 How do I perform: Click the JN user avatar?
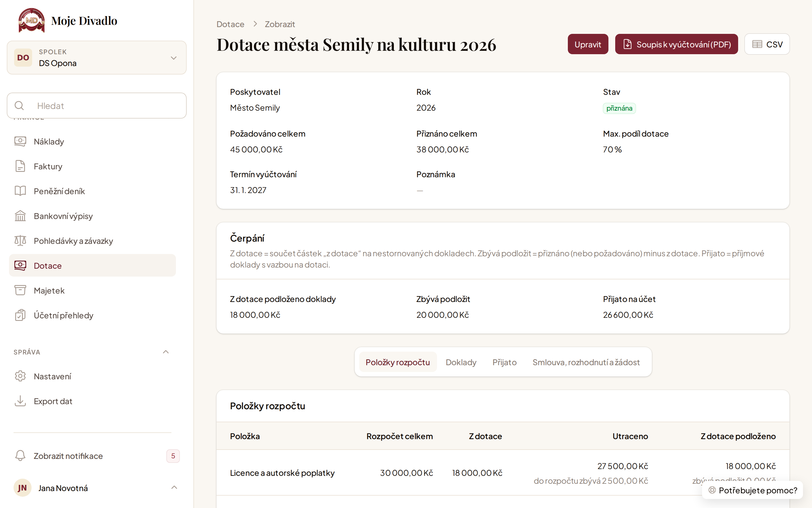point(23,488)
